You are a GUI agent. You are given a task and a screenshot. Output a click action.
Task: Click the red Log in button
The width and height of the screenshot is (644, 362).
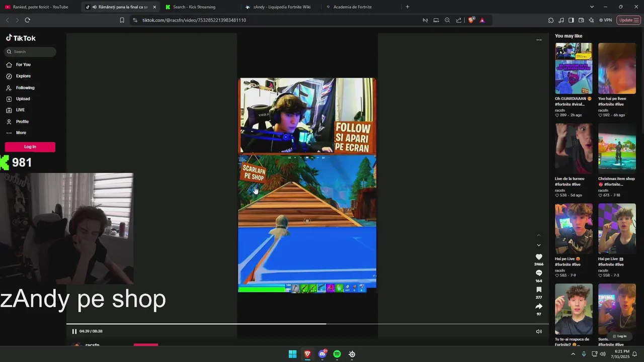pyautogui.click(x=30, y=147)
